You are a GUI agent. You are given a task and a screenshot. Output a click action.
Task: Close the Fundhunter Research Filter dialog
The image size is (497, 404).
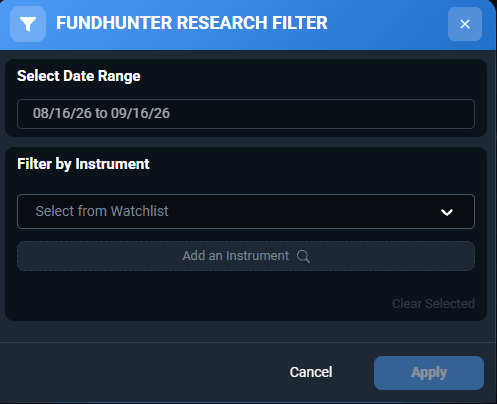465,24
